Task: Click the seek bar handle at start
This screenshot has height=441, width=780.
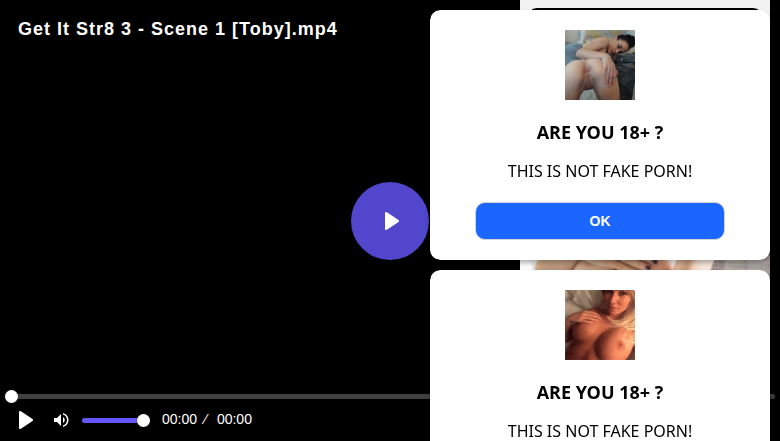Action: click(11, 396)
